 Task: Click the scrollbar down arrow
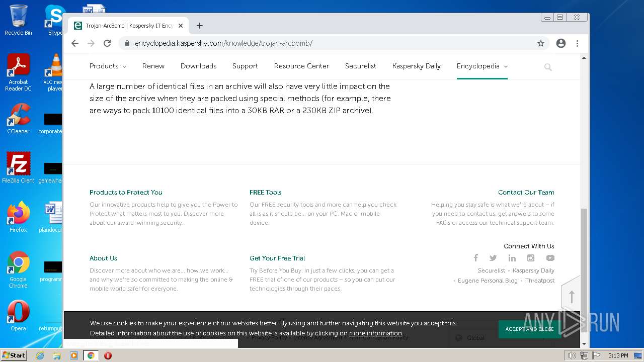click(x=584, y=344)
